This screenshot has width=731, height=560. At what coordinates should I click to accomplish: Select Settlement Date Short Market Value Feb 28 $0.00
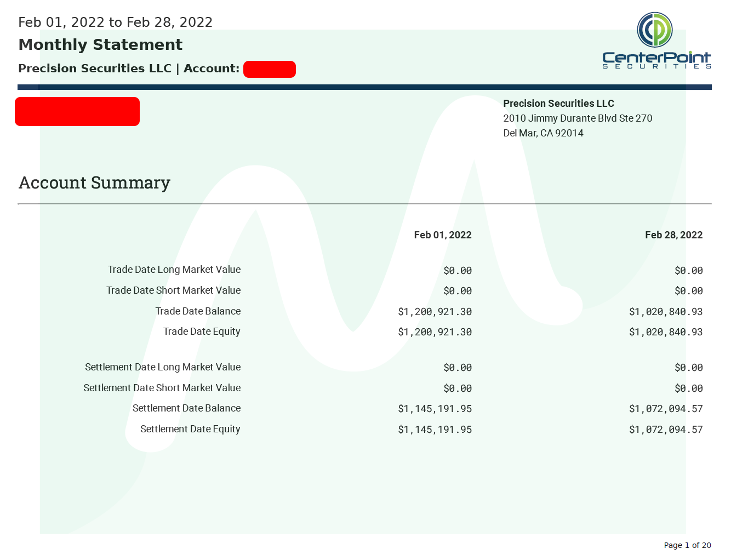[x=689, y=388]
